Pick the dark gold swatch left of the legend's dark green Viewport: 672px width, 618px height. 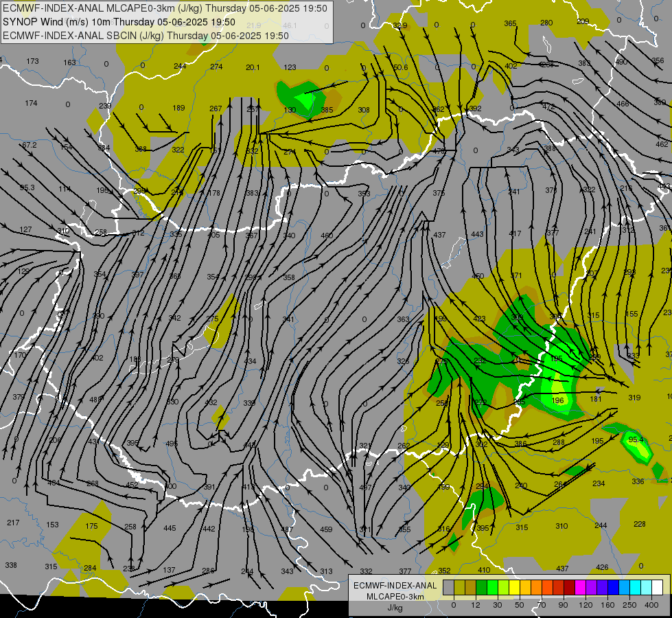coord(471,588)
